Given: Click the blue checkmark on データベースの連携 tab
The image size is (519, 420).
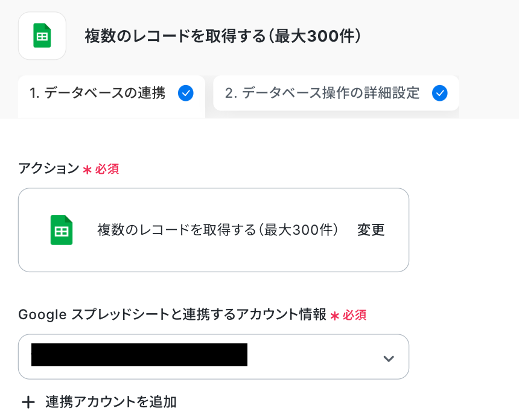Looking at the screenshot, I should (186, 93).
